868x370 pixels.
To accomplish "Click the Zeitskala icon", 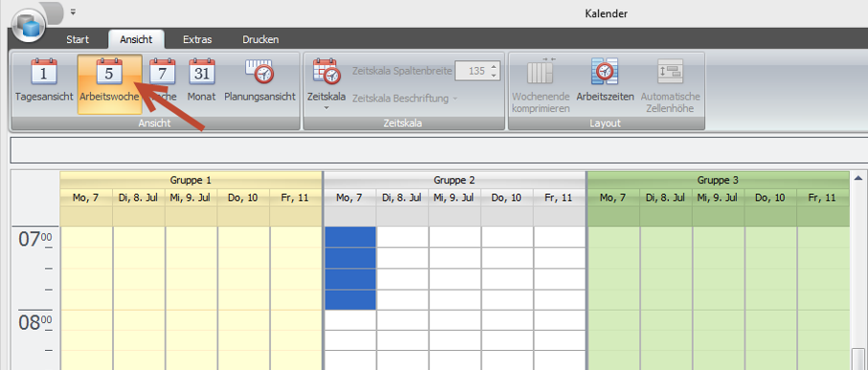I will [326, 72].
